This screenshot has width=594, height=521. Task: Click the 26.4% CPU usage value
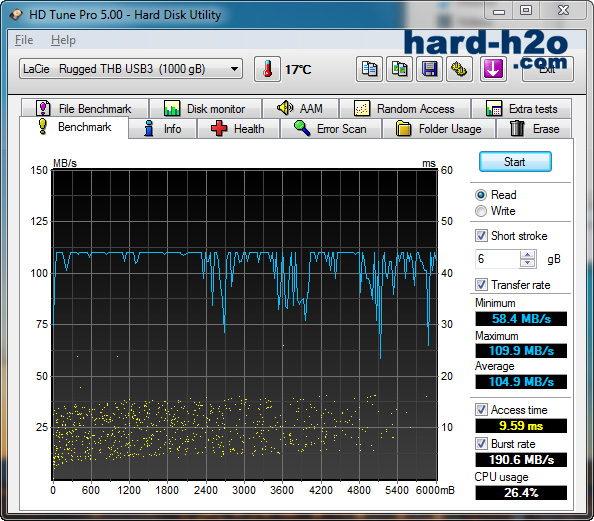pos(521,493)
